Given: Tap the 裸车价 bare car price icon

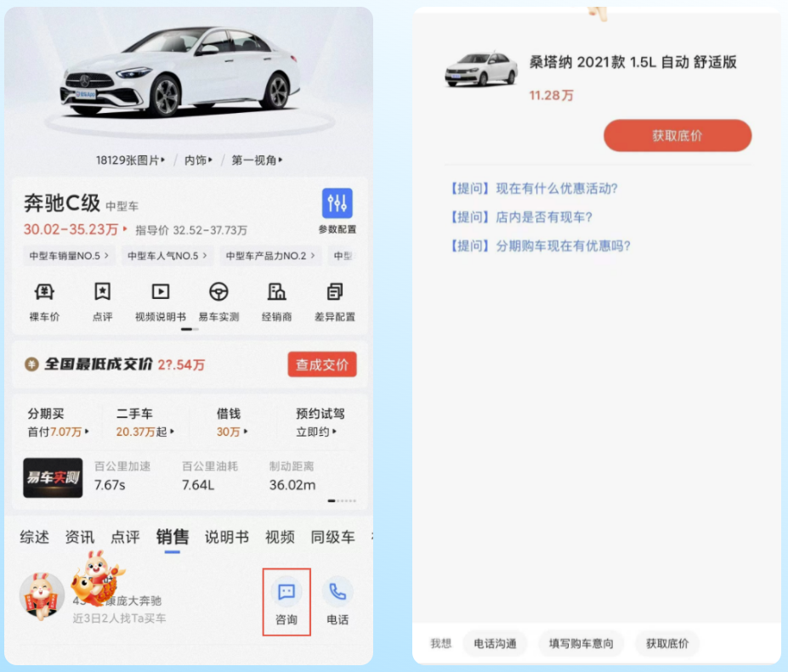Looking at the screenshot, I should 44,291.
